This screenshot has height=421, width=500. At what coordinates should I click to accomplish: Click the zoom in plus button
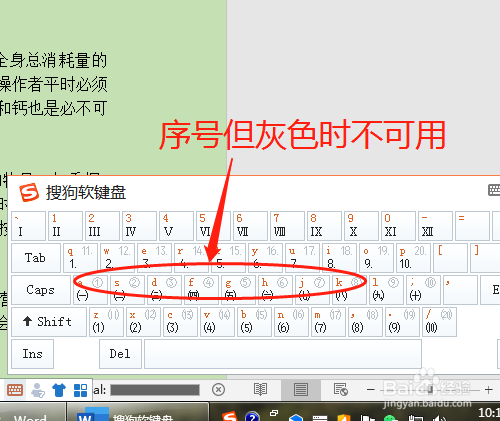coord(488,389)
